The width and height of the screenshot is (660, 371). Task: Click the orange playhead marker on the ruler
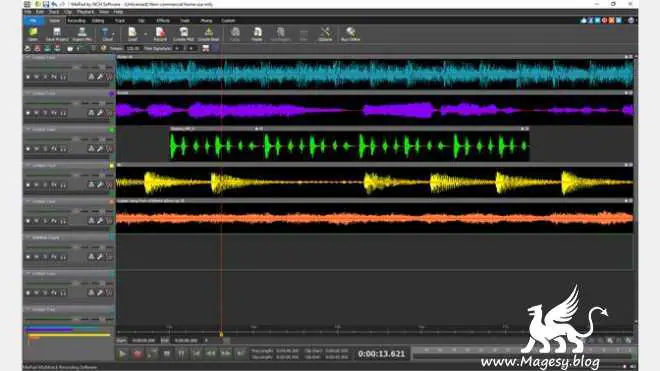pyautogui.click(x=221, y=334)
